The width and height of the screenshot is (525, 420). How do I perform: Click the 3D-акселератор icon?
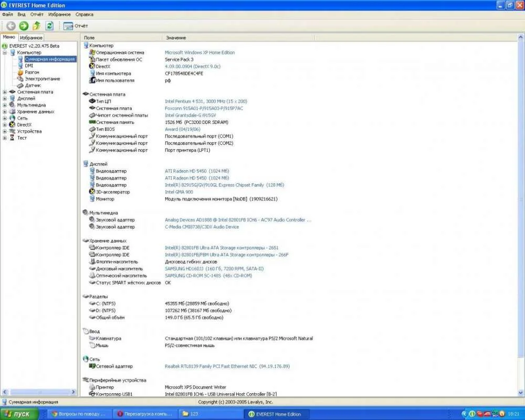click(x=92, y=192)
